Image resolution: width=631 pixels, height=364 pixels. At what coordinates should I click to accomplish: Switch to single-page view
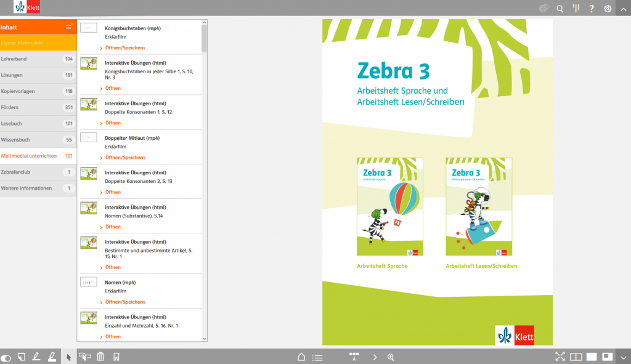coord(592,357)
